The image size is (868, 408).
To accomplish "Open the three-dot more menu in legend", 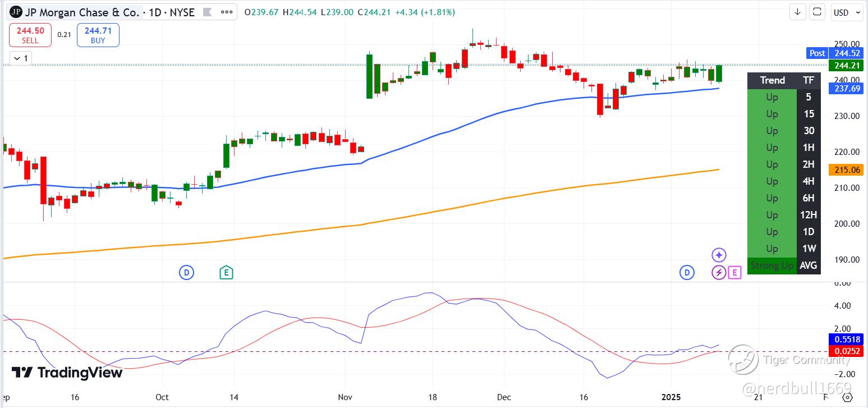I will tap(226, 12).
